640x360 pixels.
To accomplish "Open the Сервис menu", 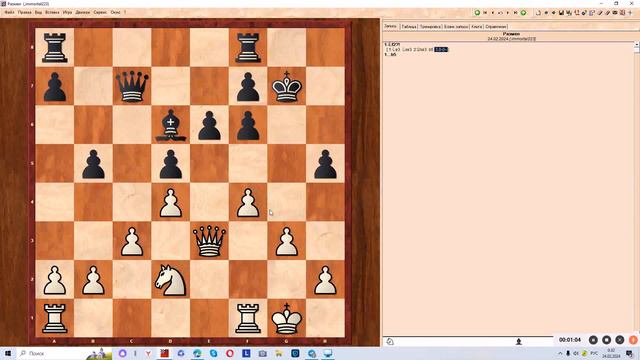I will click(100, 12).
